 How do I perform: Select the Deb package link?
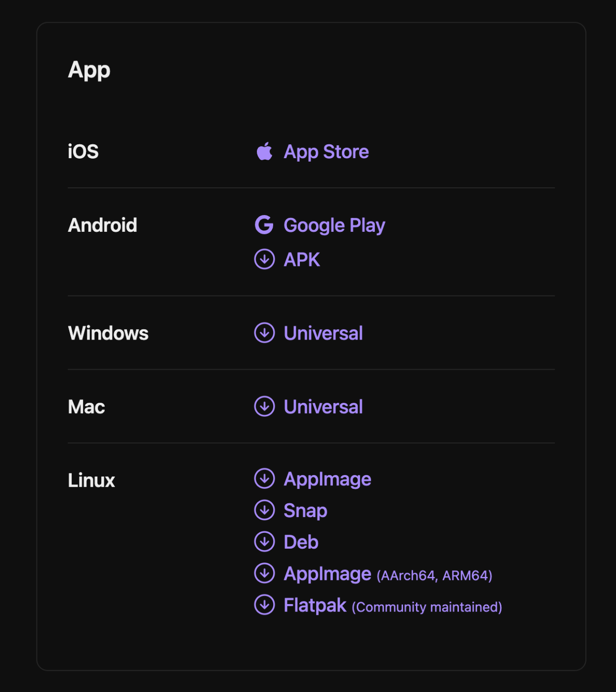pos(301,542)
